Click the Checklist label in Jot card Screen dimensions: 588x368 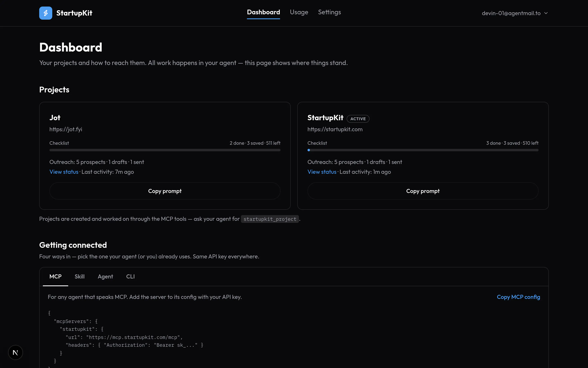(59, 143)
